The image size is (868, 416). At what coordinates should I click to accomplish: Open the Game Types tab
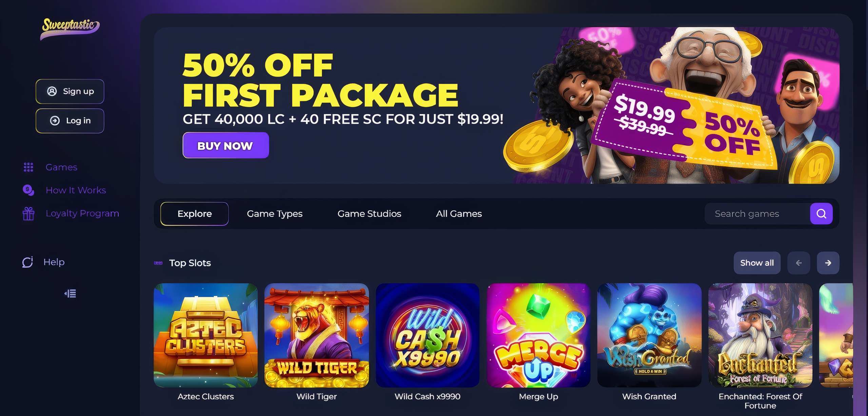click(275, 213)
